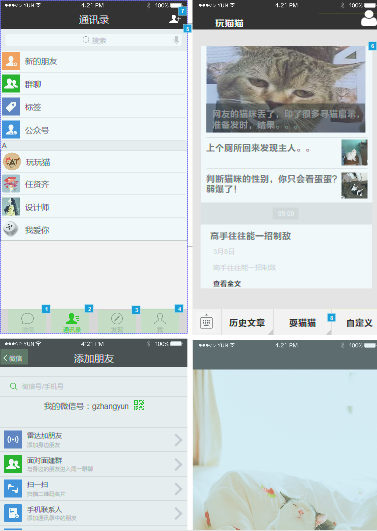Switch to the 微信 chats tab in the bottom bar
The width and height of the screenshot is (377, 531).
[x=27, y=322]
